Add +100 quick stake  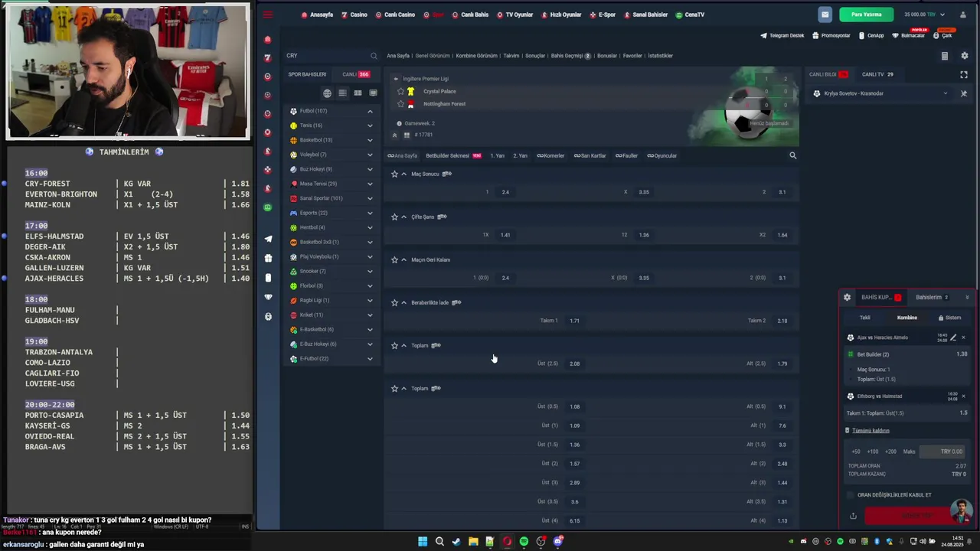click(873, 452)
